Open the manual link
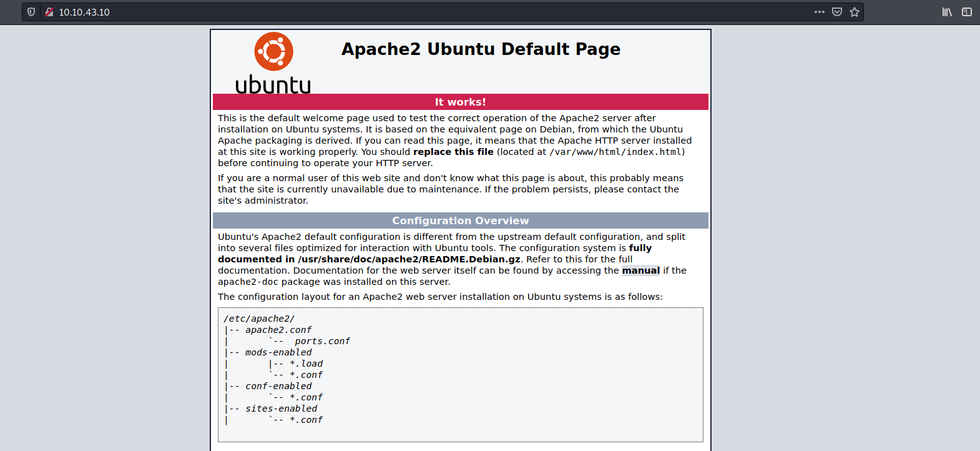Viewport: 980px width, 451px height. point(640,270)
